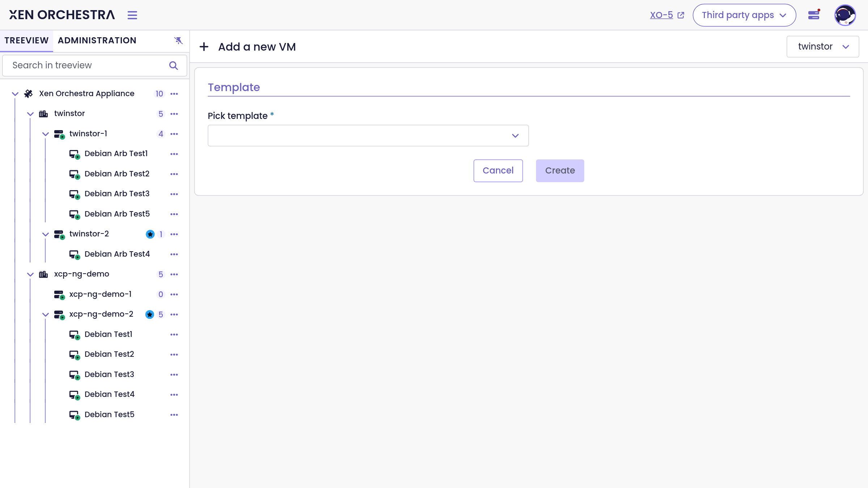Click the VM count 4 on twinstor-1

tap(161, 134)
